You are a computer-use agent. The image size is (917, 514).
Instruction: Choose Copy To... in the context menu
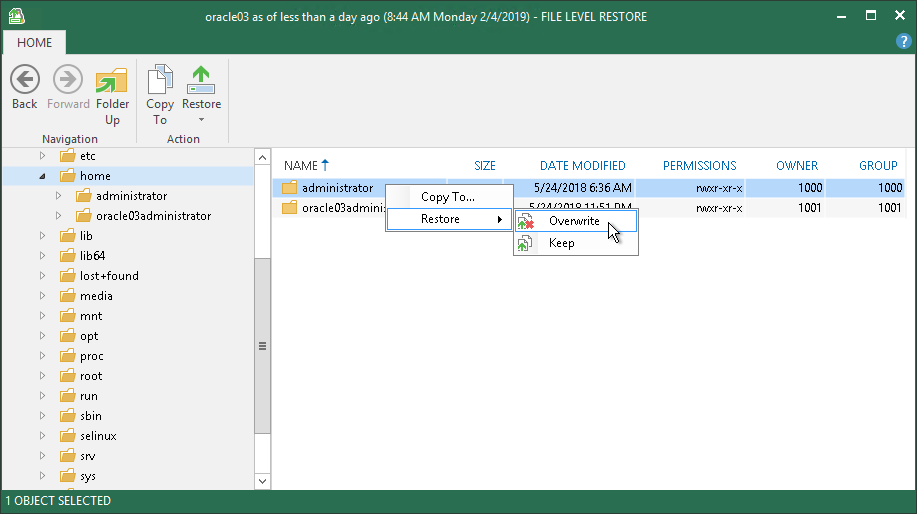tap(449, 197)
